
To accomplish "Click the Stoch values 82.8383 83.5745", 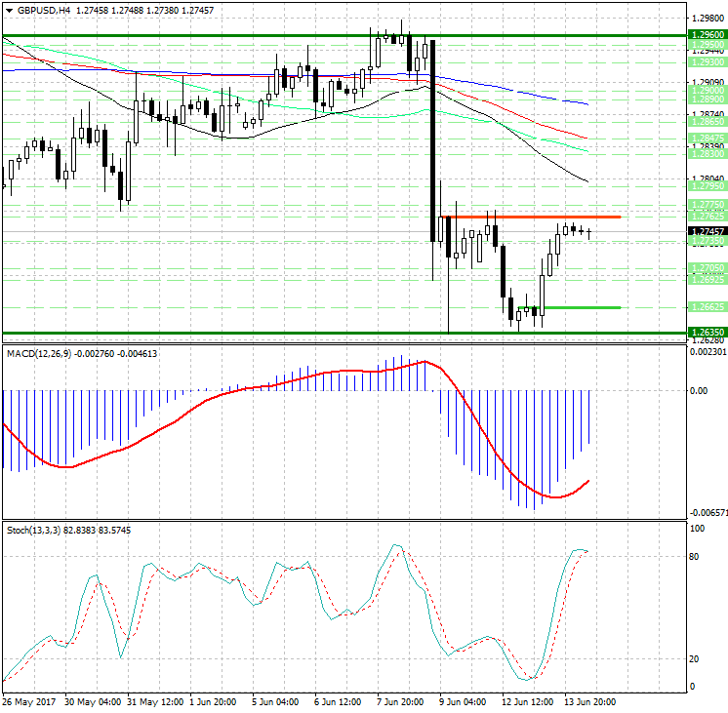I will [97, 530].
